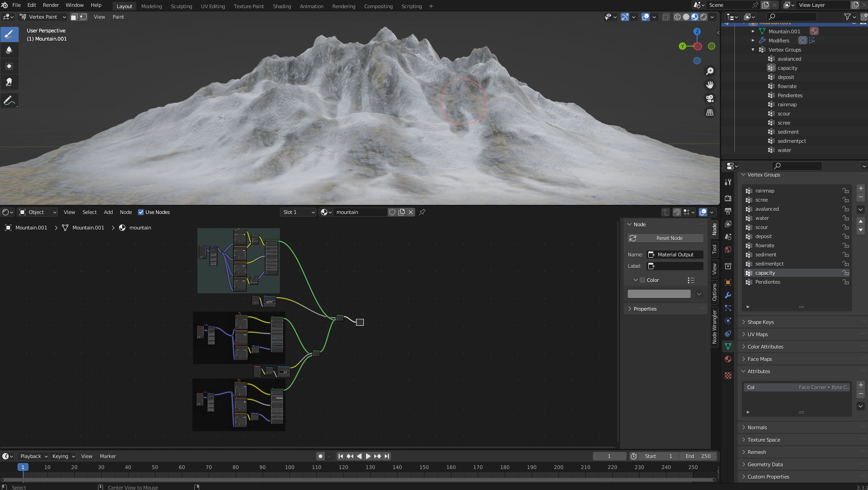The image size is (868, 490).
Task: Expand the Mountain.001 object in the outliner
Action: tap(753, 31)
